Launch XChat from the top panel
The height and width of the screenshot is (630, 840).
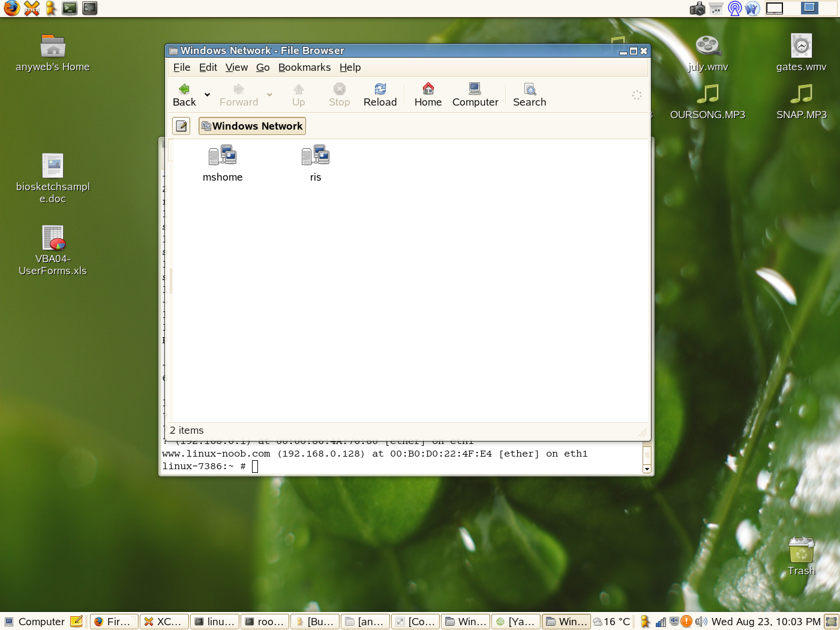[x=31, y=8]
